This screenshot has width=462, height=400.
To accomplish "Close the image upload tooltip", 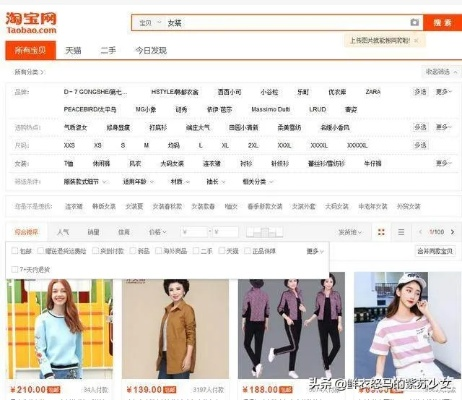I will click(x=416, y=41).
